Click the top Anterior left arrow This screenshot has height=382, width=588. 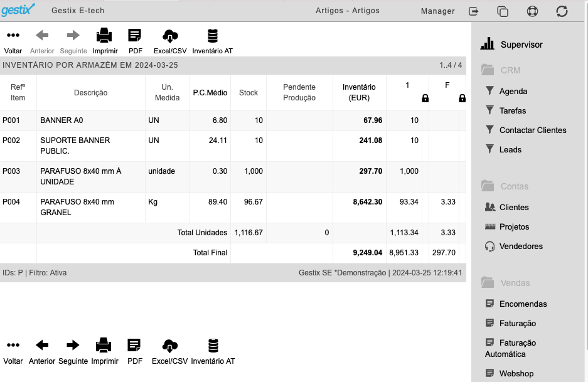(42, 35)
